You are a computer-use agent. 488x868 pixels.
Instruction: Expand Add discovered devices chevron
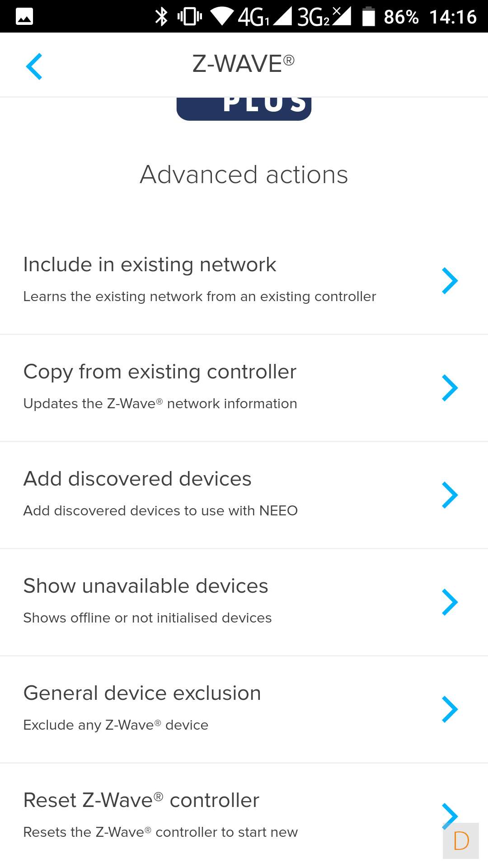click(450, 495)
